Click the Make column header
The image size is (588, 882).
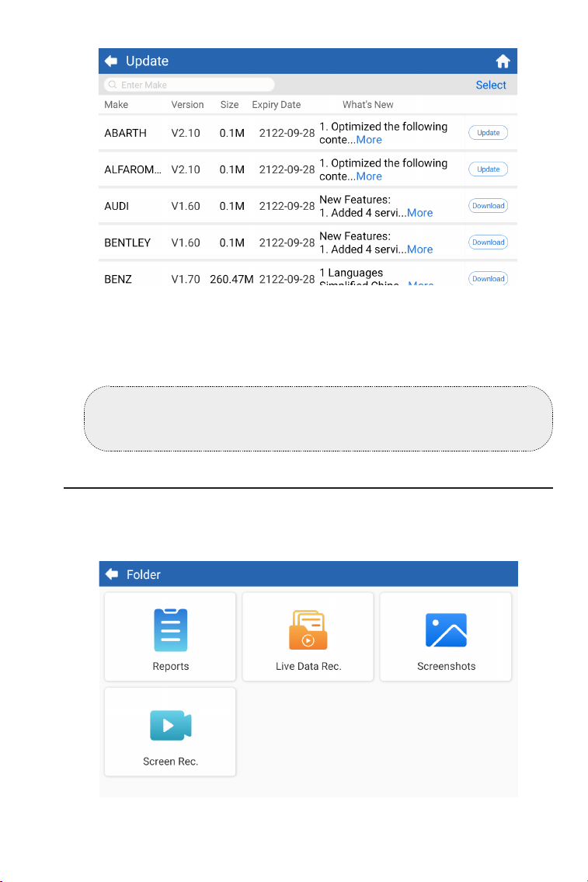coord(116,105)
